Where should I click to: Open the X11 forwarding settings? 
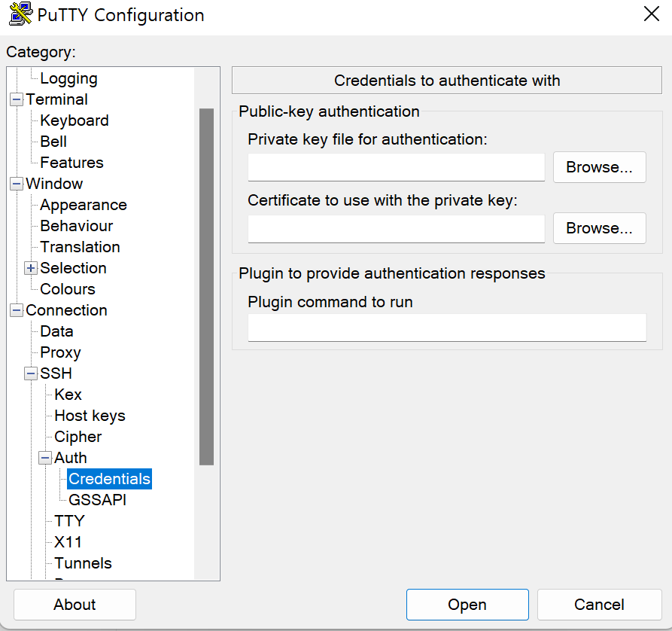pos(68,542)
